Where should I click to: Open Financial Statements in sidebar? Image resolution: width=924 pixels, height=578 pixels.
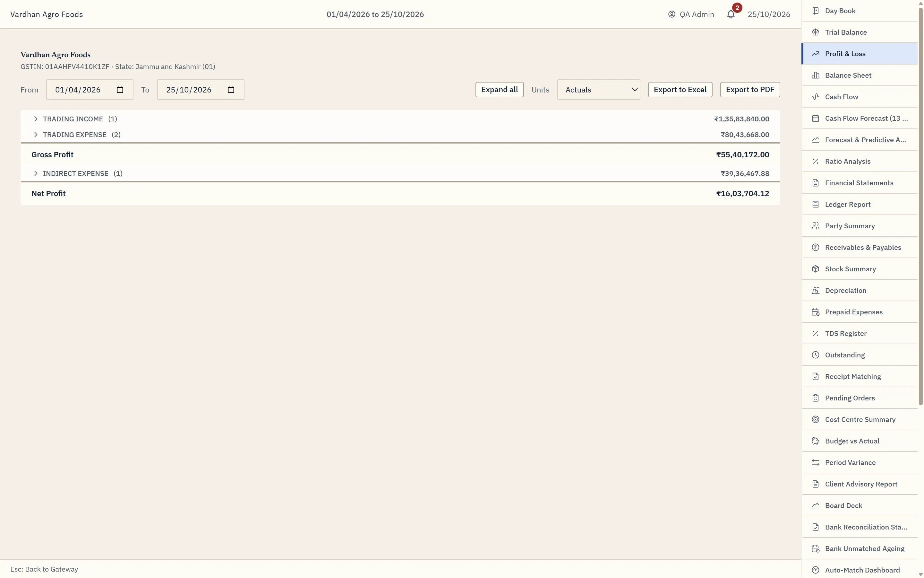point(860,183)
